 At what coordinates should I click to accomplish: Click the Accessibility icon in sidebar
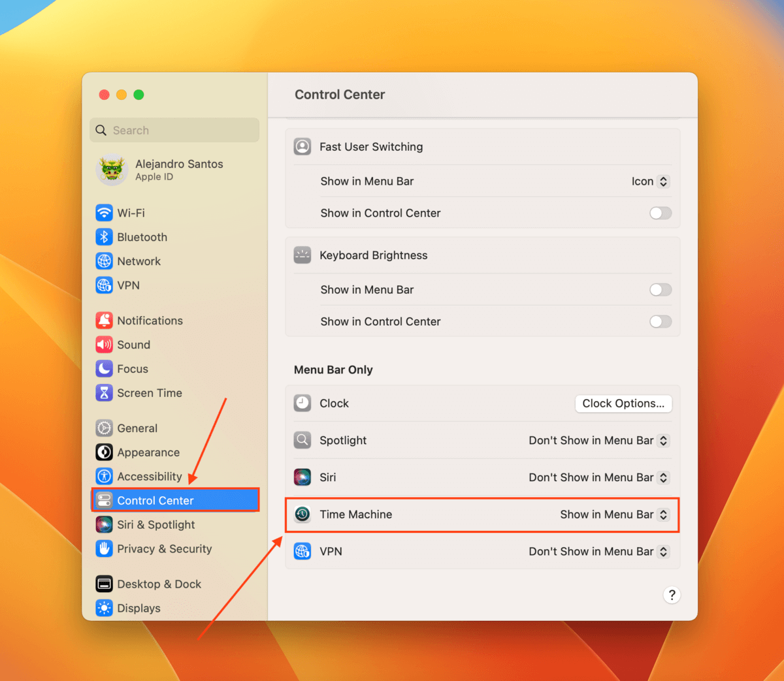pos(104,477)
